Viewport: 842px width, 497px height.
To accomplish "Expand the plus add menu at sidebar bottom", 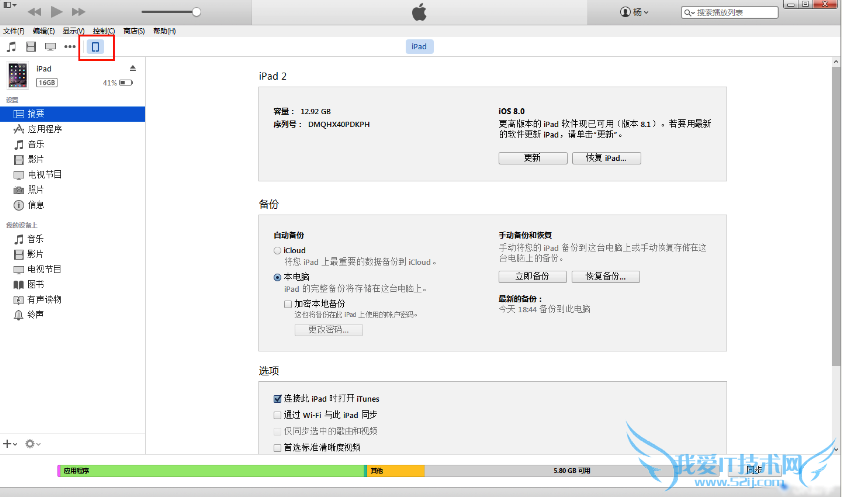I will [x=9, y=443].
